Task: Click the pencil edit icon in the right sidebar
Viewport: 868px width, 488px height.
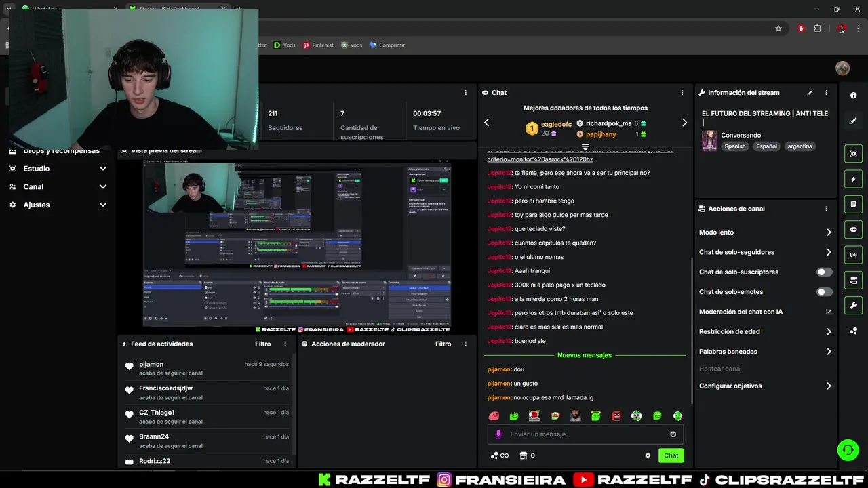Action: coord(853,121)
